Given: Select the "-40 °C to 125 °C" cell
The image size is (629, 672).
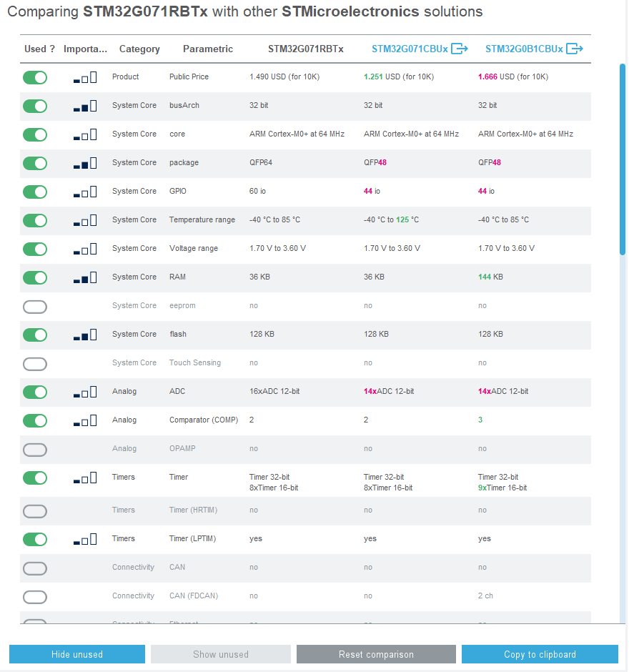Looking at the screenshot, I should [x=391, y=220].
